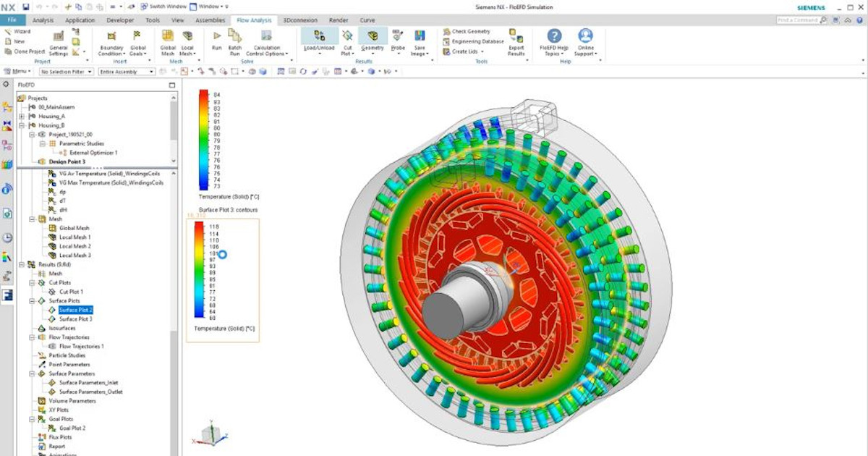Image resolution: width=868 pixels, height=456 pixels.
Task: Toggle Load/Unload results
Action: click(320, 35)
